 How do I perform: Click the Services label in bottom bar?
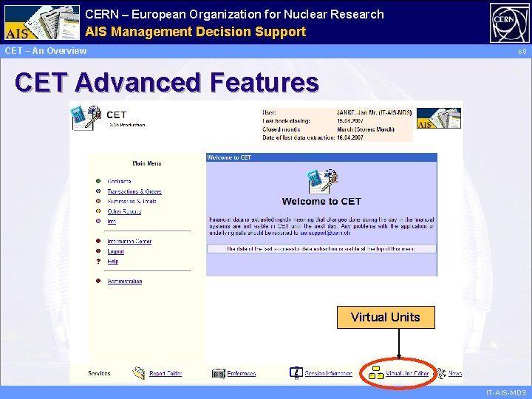99,374
